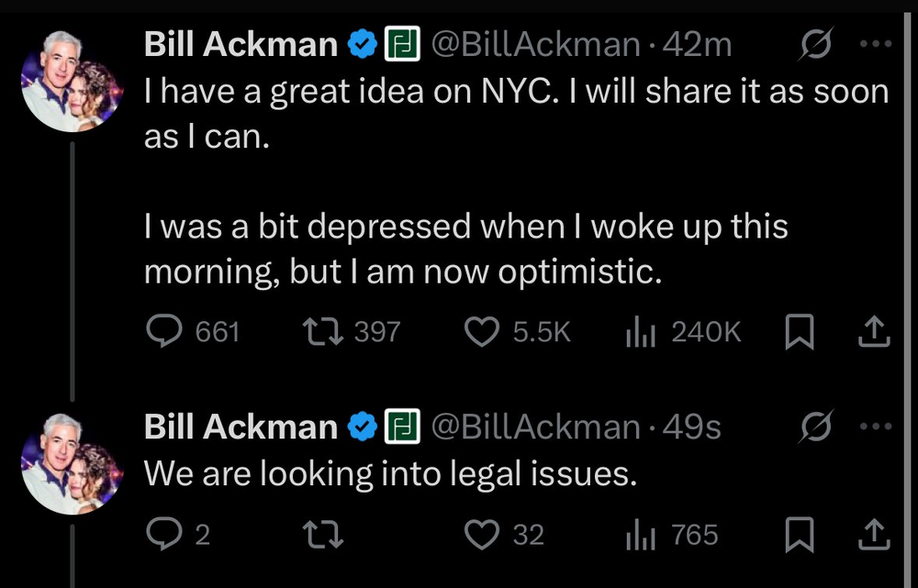Viewport: 918px width, 588px height.
Task: Reply to the NYC great idea tweet
Action: point(167,331)
